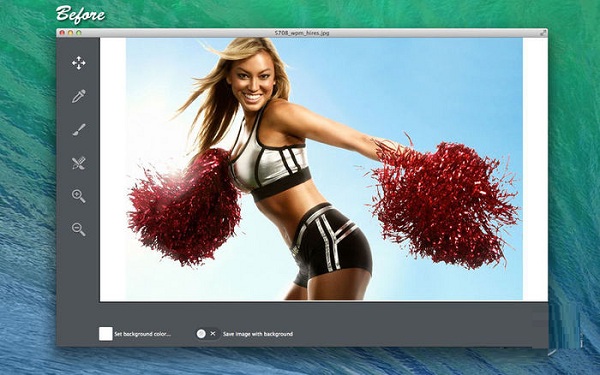Click the window title file name
The height and width of the screenshot is (375, 600).
(x=302, y=33)
